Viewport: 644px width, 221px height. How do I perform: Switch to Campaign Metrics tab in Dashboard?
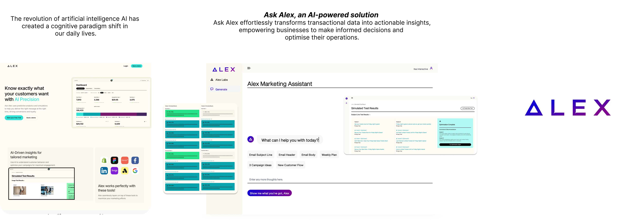pos(80,89)
